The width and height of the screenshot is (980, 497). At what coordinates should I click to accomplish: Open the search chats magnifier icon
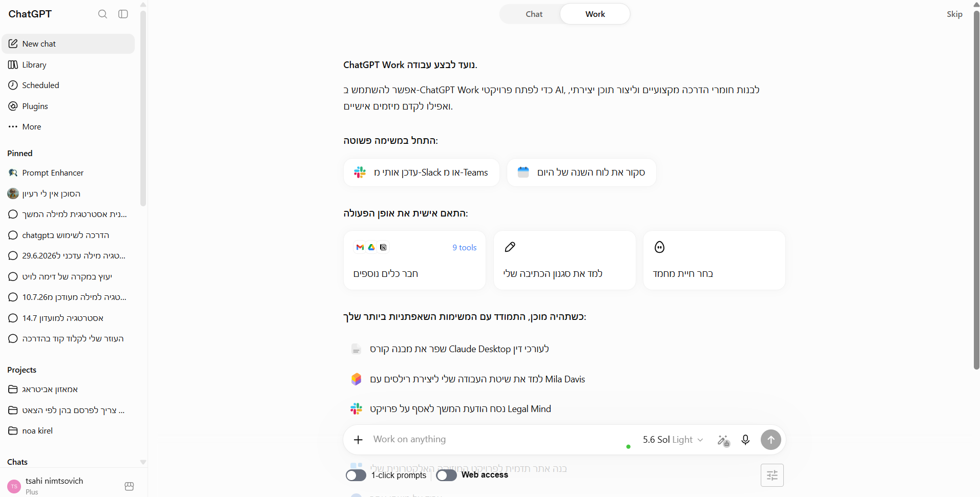click(102, 14)
